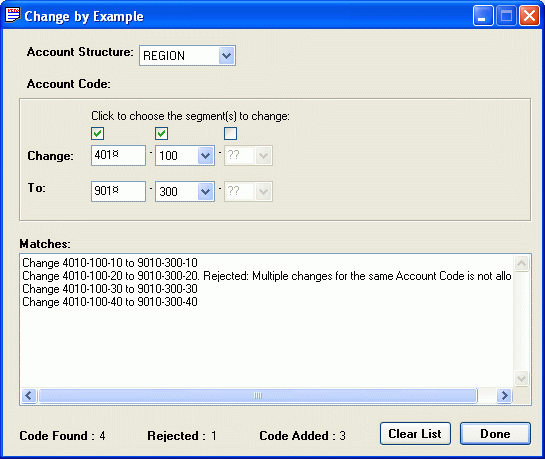The width and height of the screenshot is (545, 459).
Task: Click the Clear List button
Action: pyautogui.click(x=415, y=434)
